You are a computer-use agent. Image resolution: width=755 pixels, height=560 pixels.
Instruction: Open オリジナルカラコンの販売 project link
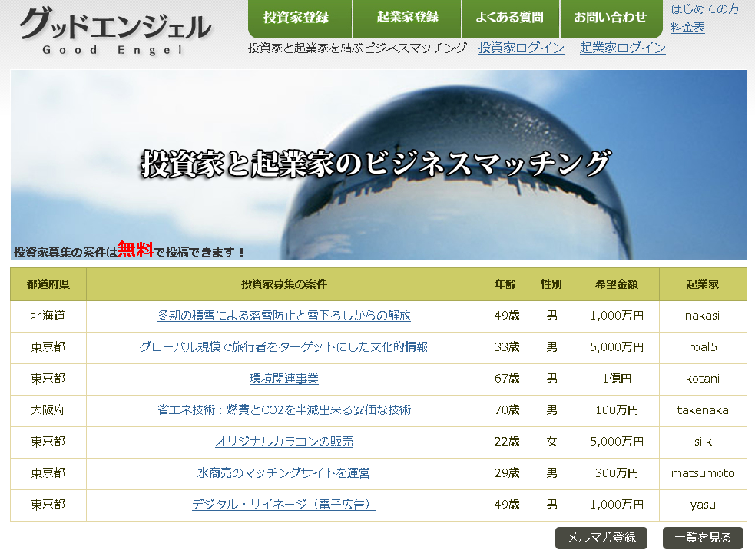point(284,441)
